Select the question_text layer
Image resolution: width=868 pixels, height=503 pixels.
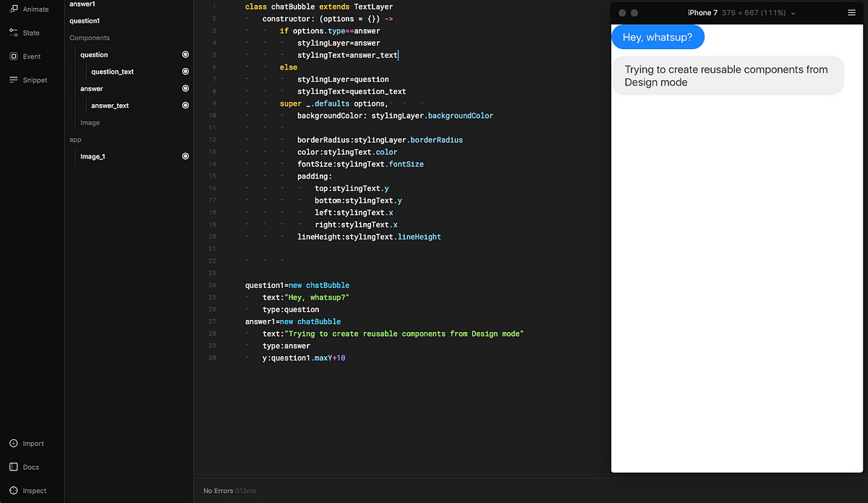coord(112,72)
